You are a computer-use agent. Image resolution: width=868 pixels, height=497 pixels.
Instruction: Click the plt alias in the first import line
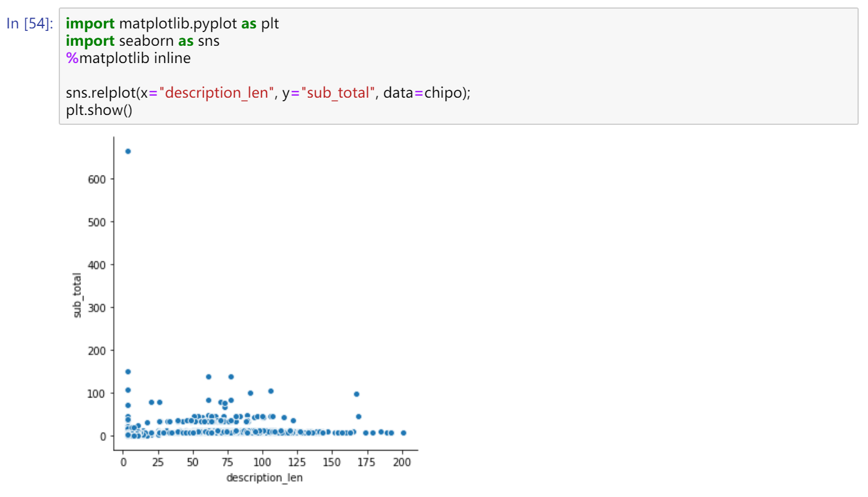(270, 24)
